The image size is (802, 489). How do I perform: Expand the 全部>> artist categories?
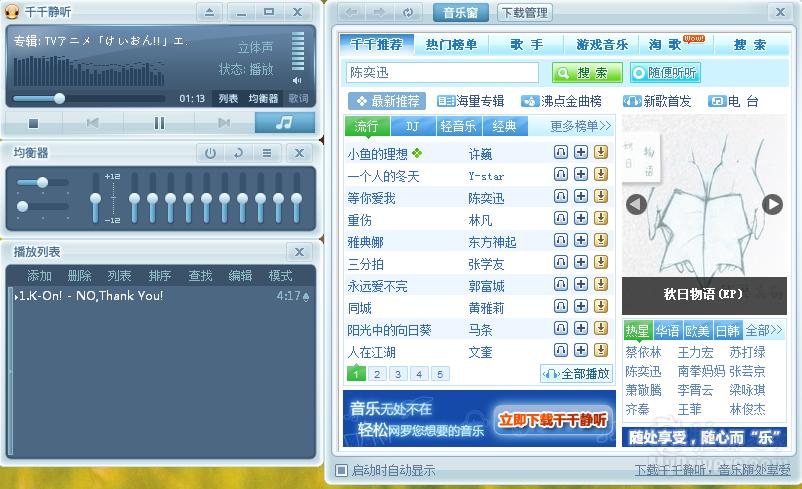click(x=764, y=330)
